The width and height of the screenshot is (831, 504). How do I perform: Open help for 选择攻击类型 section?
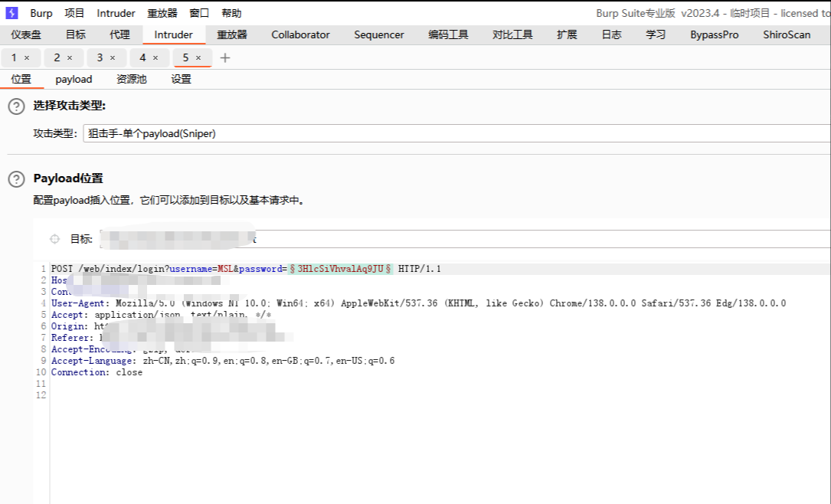[16, 106]
